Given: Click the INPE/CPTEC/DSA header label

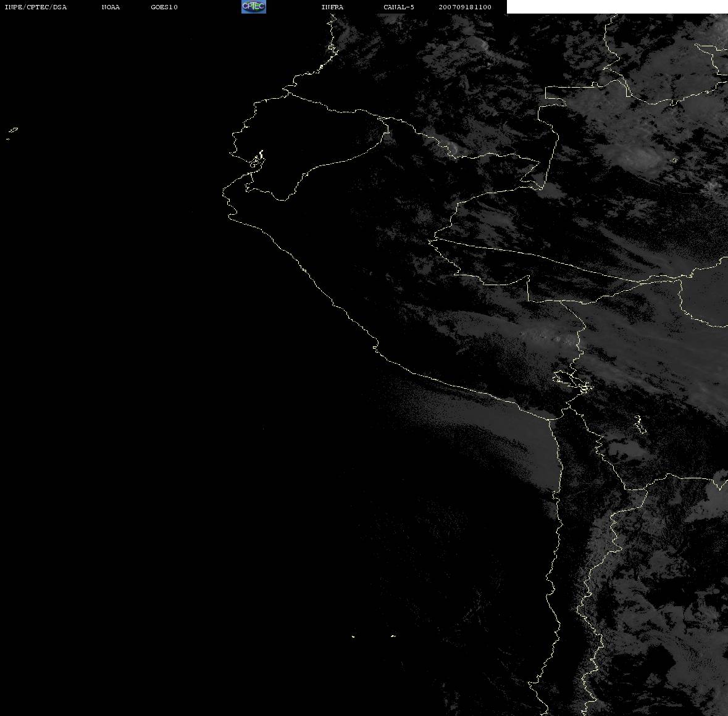Looking at the screenshot, I should click(x=35, y=7).
